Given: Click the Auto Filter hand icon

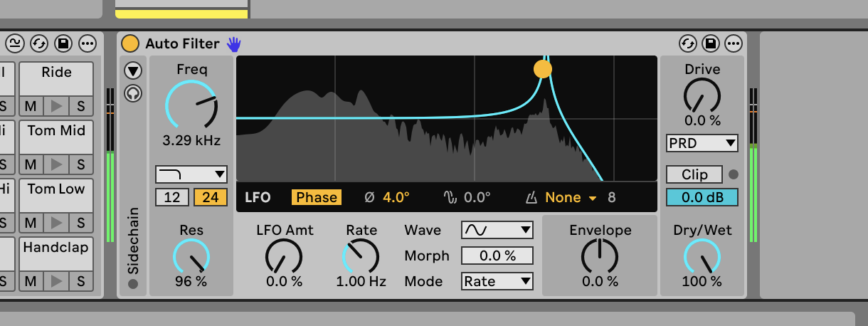Looking at the screenshot, I should (x=234, y=44).
